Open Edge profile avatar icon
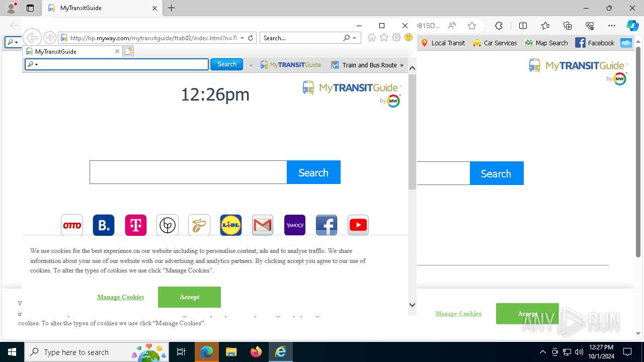This screenshot has width=644, height=362. [11, 8]
